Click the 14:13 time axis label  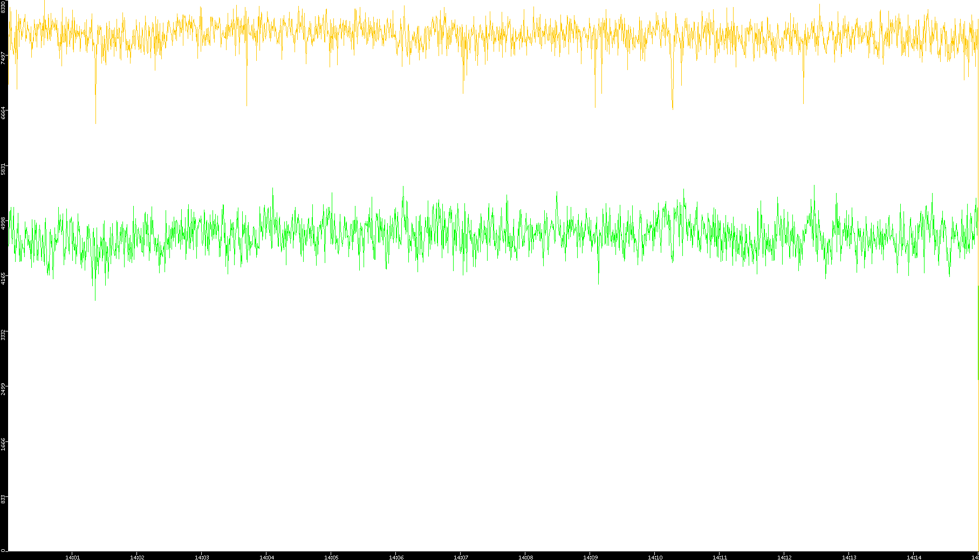tap(849, 557)
